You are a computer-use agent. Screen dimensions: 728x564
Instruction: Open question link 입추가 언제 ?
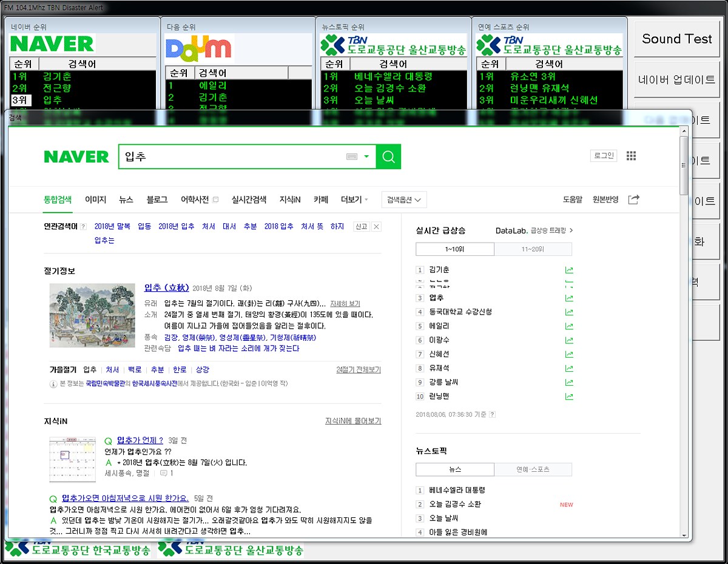(140, 440)
